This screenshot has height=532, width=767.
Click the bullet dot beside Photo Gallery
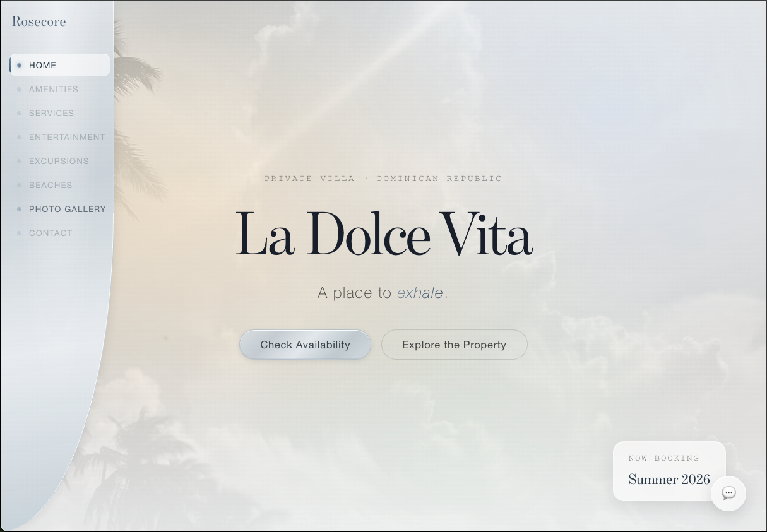click(19, 209)
